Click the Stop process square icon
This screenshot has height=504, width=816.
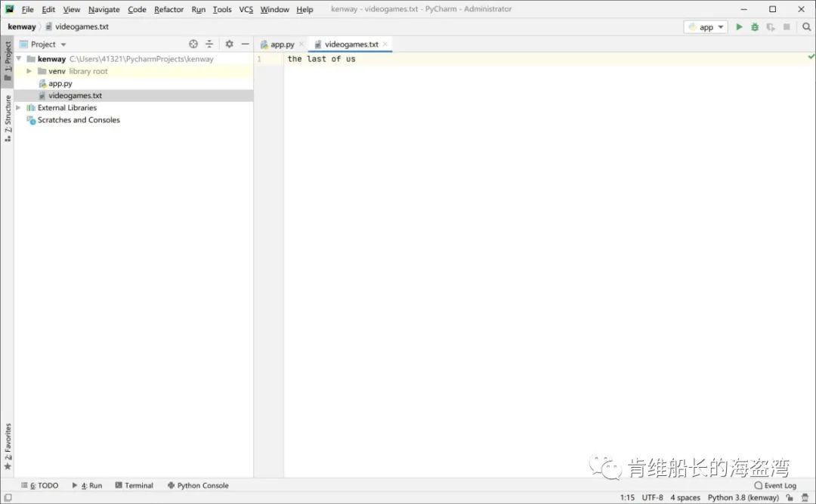coord(787,26)
